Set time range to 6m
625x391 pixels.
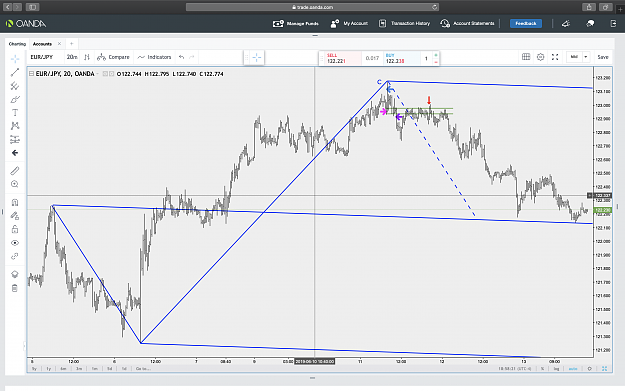63,369
